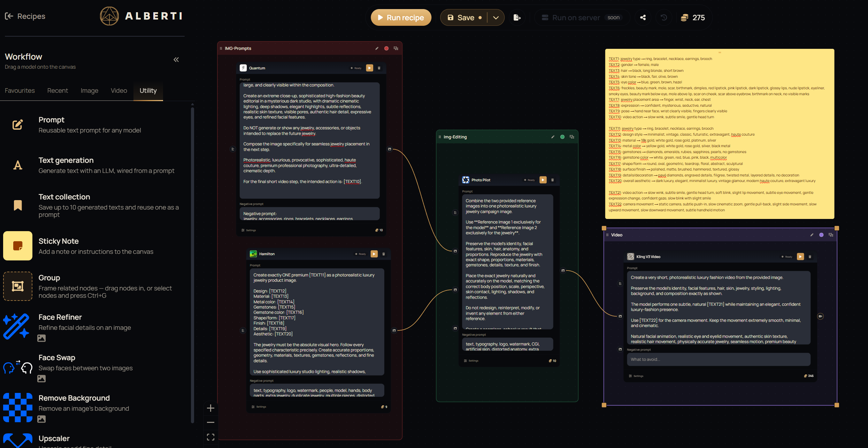Switch to Recent tab
Viewport: 868px width, 448px height.
click(x=57, y=91)
